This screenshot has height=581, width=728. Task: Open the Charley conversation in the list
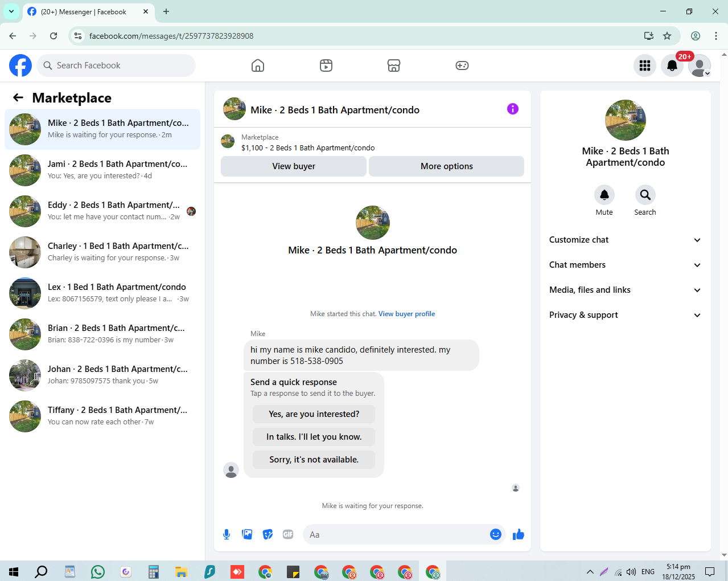tap(102, 252)
